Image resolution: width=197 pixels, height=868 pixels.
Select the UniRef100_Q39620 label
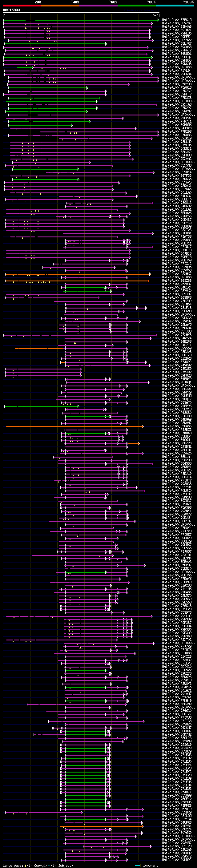(x=177, y=454)
